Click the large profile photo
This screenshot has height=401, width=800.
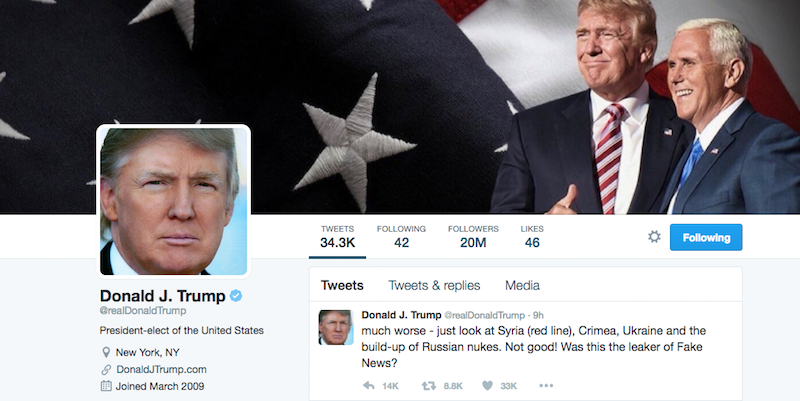[173, 201]
